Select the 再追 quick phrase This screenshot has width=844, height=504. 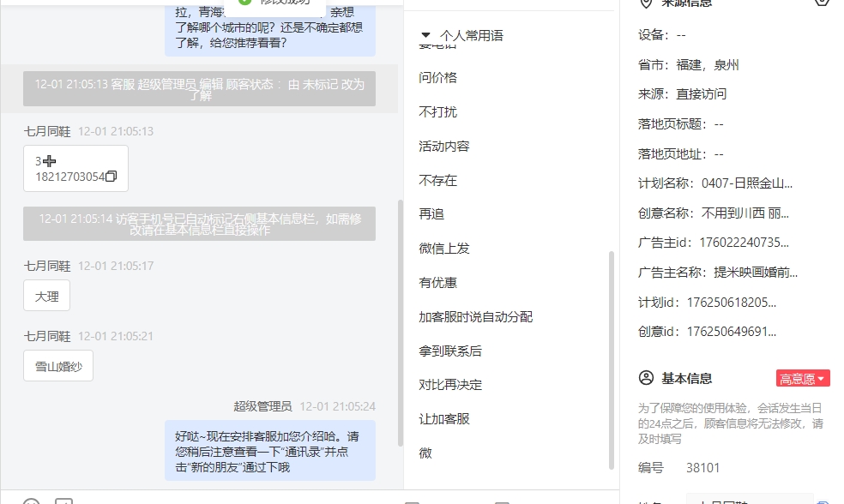(x=431, y=214)
